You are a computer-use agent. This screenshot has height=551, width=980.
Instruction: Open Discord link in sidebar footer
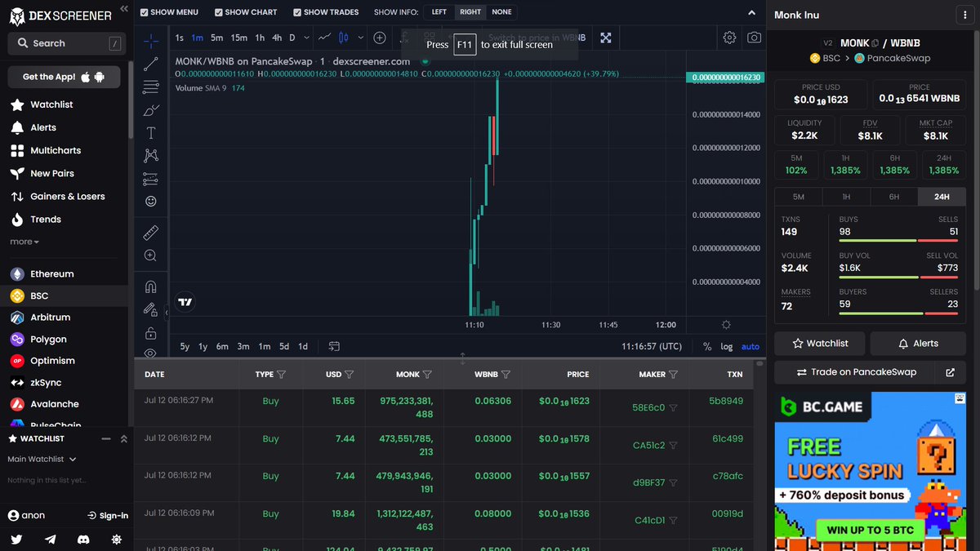(83, 540)
